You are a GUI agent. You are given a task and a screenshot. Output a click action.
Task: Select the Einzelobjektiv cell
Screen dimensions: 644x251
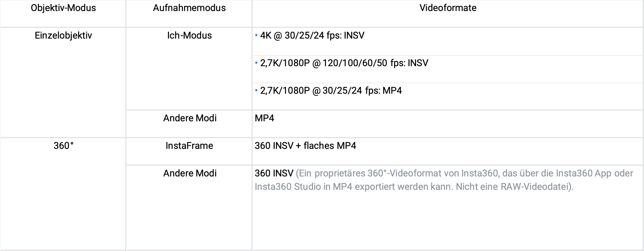point(63,36)
